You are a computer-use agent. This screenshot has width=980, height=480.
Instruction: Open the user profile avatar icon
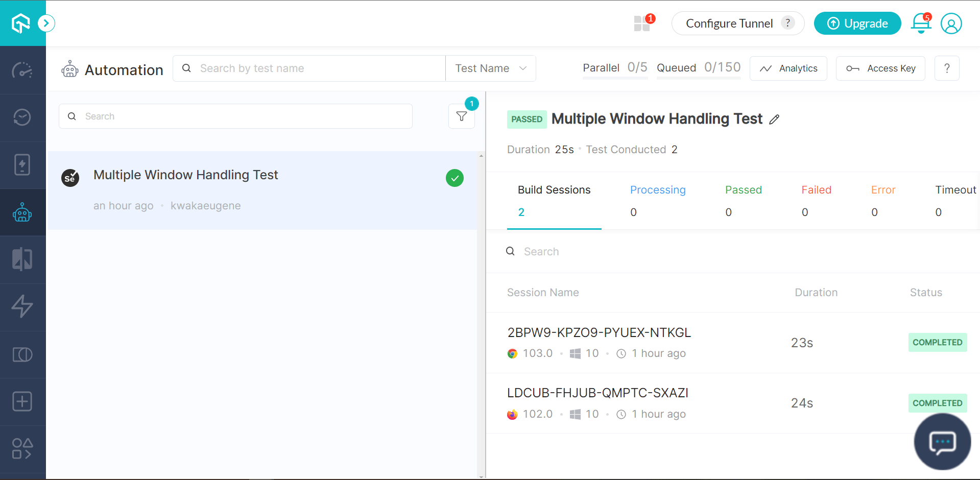951,23
